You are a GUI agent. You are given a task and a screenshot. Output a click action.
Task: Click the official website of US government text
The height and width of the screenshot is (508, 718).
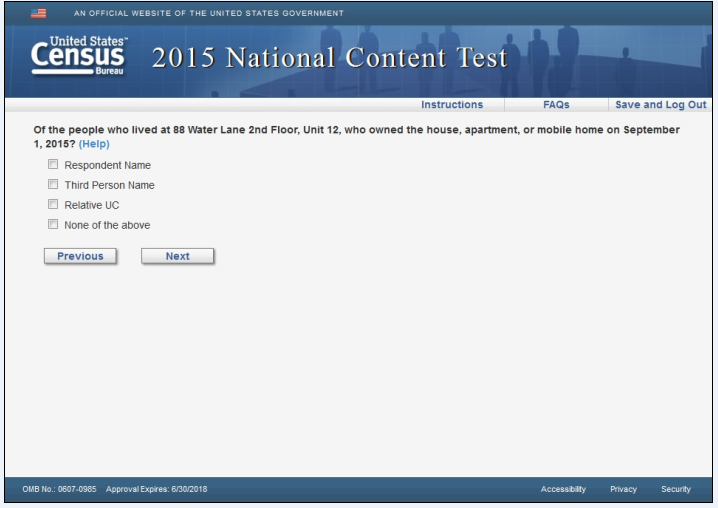(209, 13)
